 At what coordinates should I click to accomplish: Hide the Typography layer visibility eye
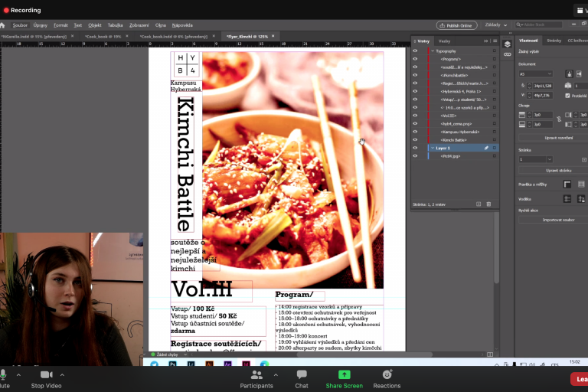click(x=415, y=51)
